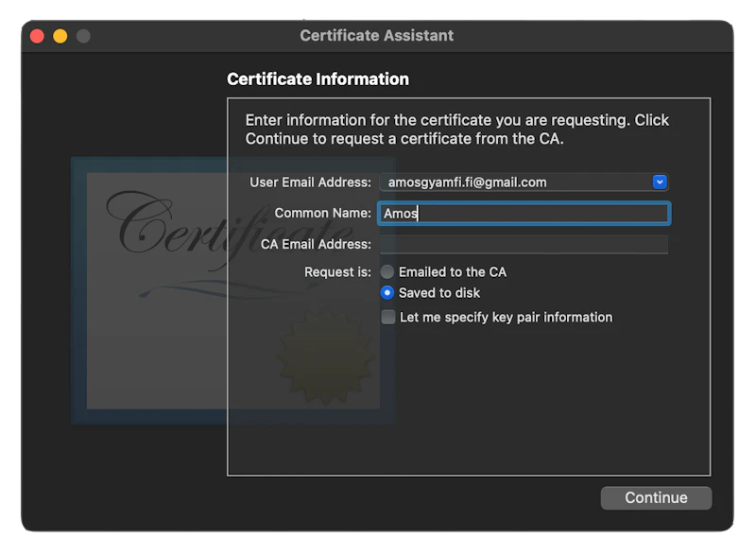The width and height of the screenshot is (756, 555).
Task: Click the Continue button
Action: tap(656, 497)
